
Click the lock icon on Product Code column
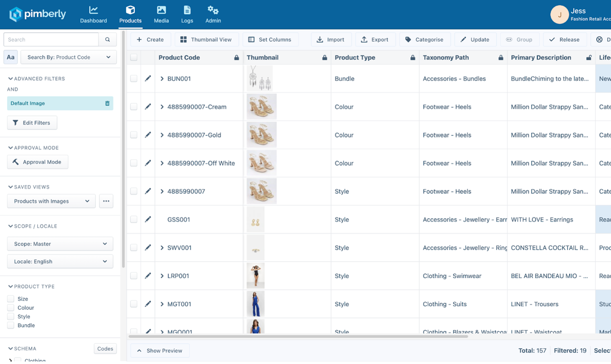[236, 57]
